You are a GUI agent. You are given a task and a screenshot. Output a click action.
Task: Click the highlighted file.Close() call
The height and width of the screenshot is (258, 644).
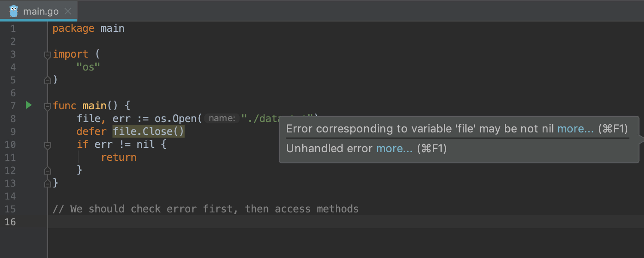[149, 132]
